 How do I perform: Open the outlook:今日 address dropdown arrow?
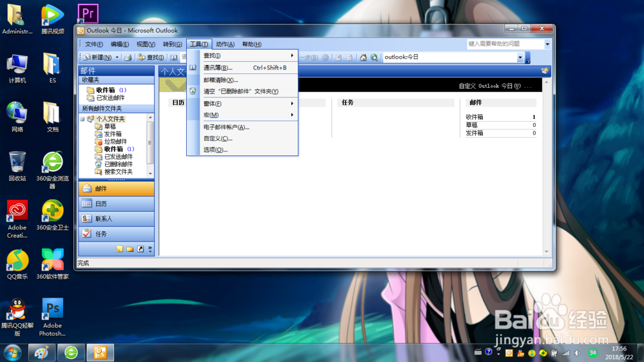pos(520,57)
